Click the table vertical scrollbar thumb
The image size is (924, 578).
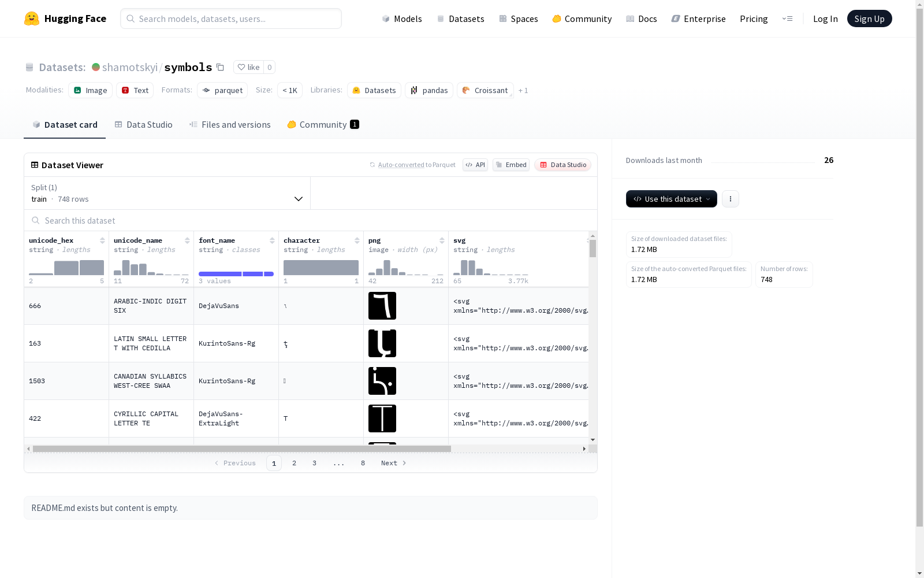click(593, 249)
